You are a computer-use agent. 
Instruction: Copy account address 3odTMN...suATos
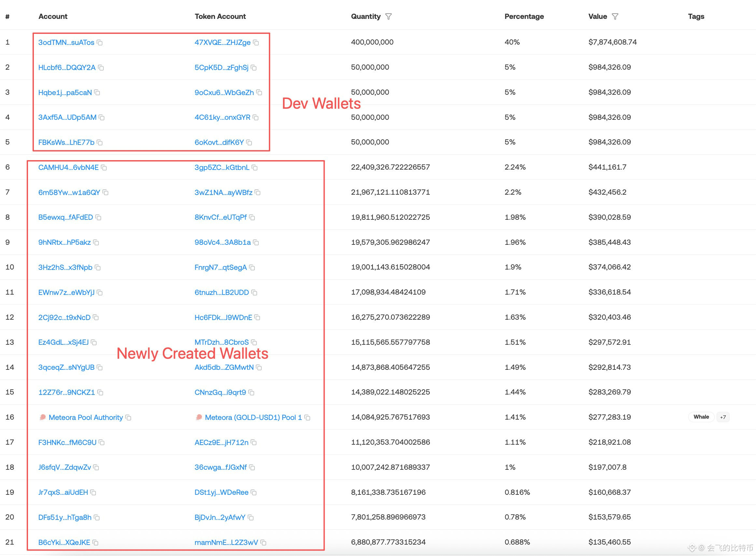pyautogui.click(x=100, y=42)
